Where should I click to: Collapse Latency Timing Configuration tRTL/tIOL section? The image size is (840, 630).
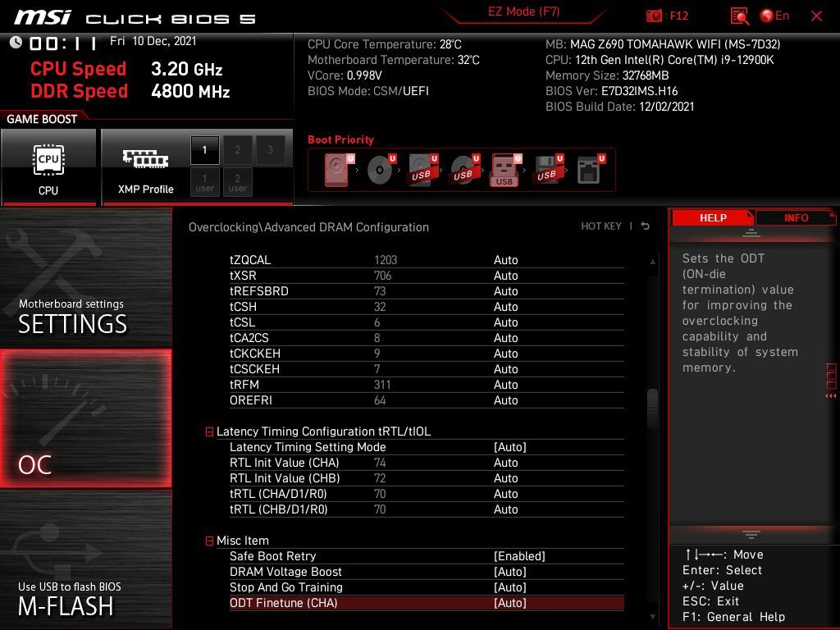(x=209, y=431)
